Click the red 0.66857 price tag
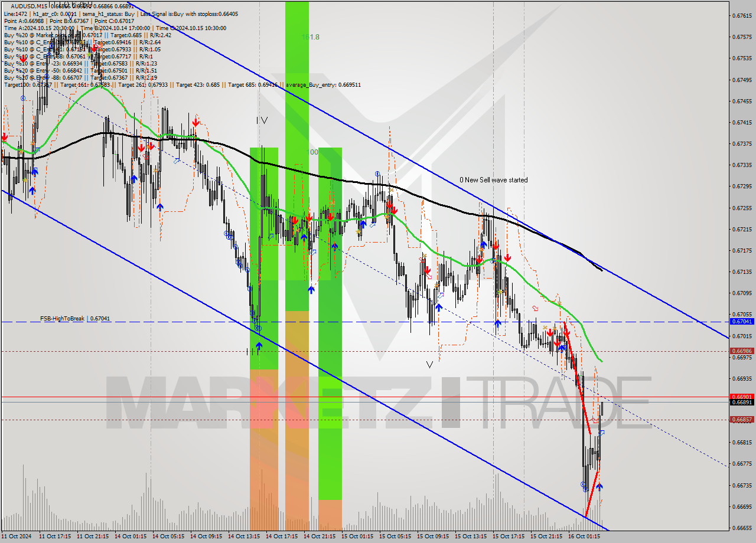The width and height of the screenshot is (756, 543). click(742, 420)
